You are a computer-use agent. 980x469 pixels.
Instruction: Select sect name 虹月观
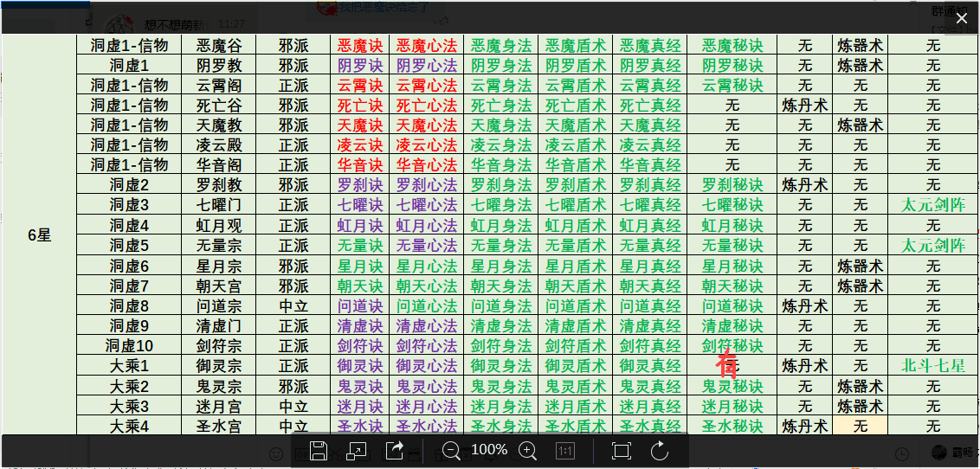pyautogui.click(x=218, y=225)
